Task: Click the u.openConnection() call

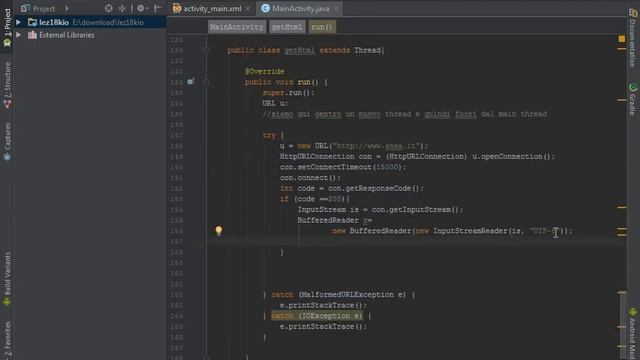Action: point(512,156)
